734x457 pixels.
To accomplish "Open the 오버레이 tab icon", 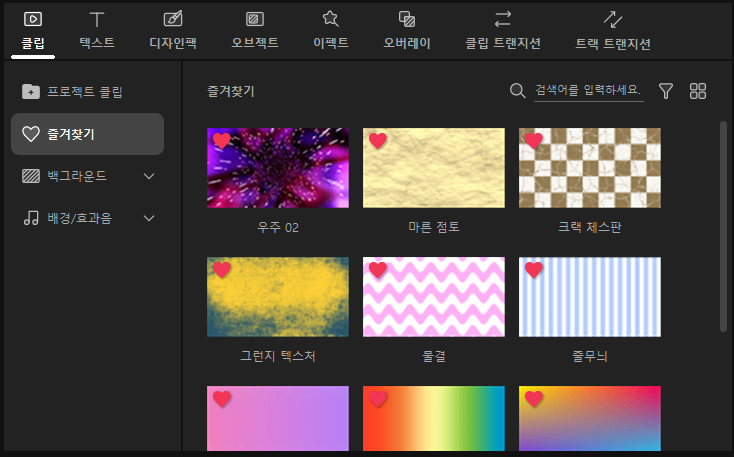I will point(407,19).
